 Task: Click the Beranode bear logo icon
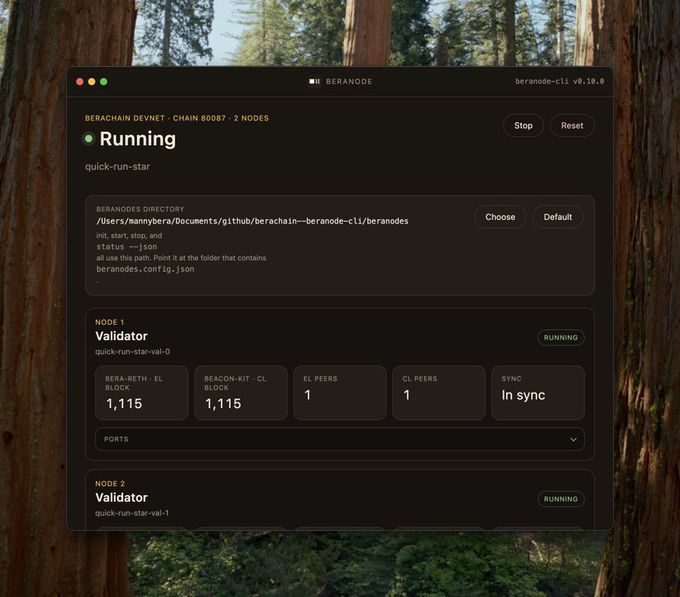(314, 82)
